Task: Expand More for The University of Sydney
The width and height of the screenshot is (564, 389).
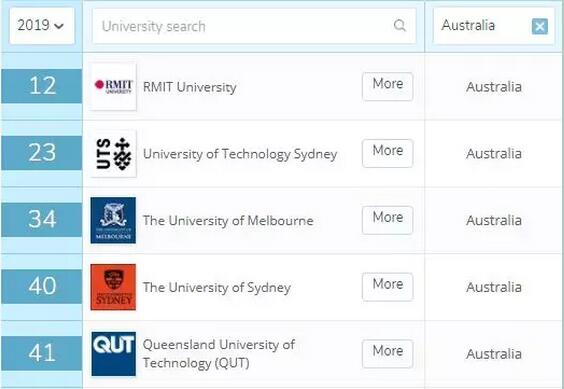Action: pyautogui.click(x=387, y=287)
